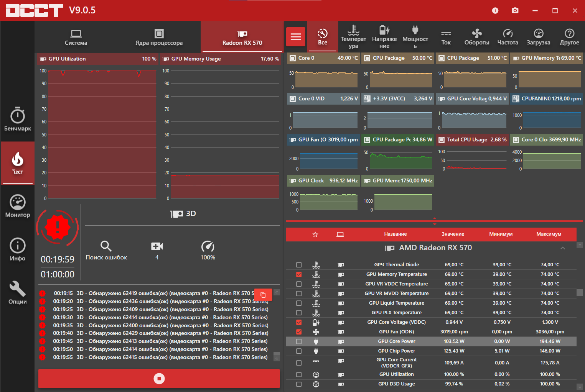
Task: Enable GPU Thermal Diode checkbox
Action: click(x=299, y=265)
